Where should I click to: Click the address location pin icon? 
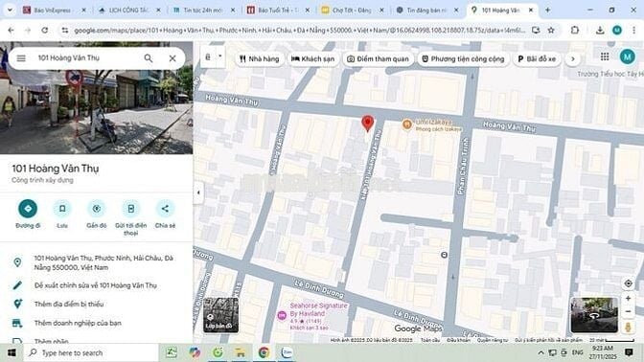(x=17, y=262)
